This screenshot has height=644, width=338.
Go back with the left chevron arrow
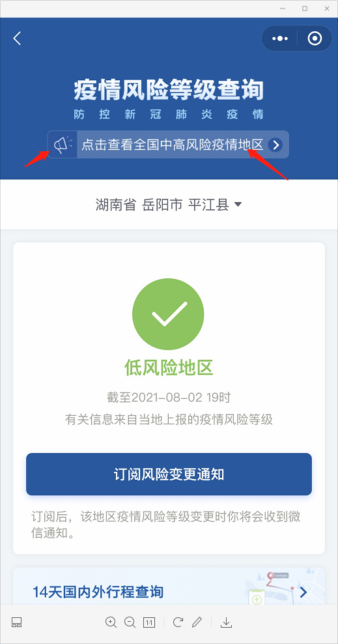(17, 38)
